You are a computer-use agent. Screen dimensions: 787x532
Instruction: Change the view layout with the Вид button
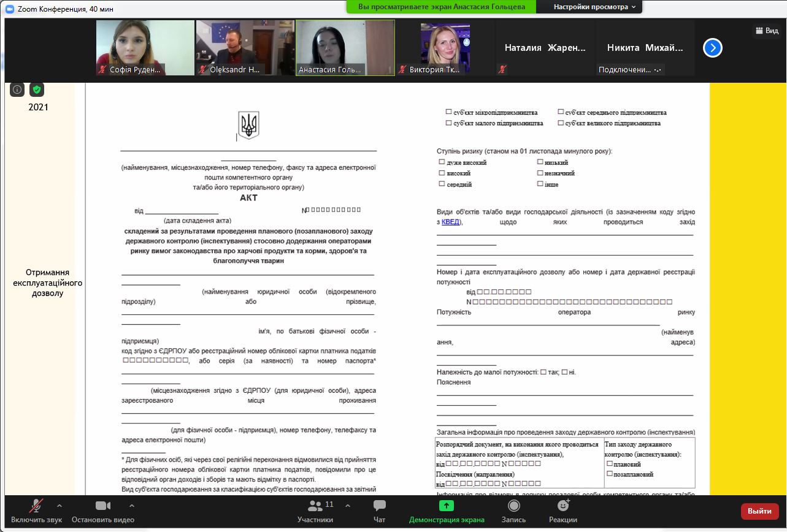(767, 30)
